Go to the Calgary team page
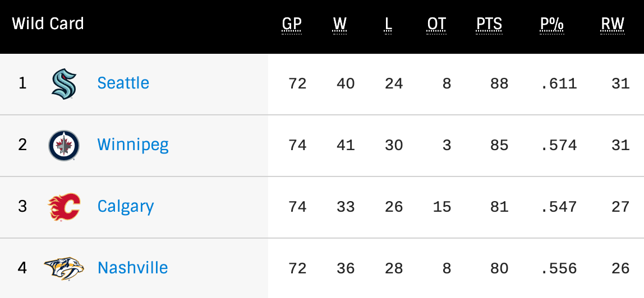 pyautogui.click(x=126, y=206)
